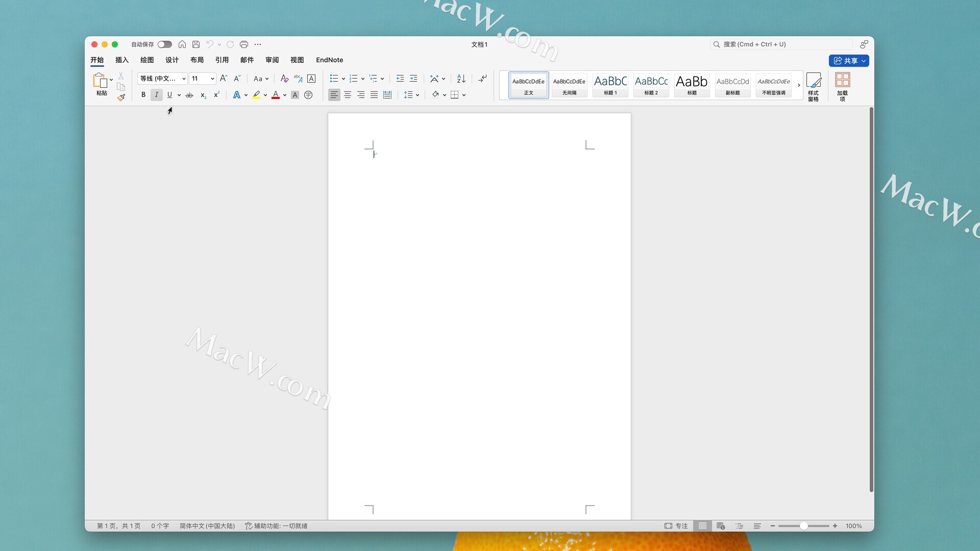Viewport: 980px width, 551px height.
Task: Click the Copy icon
Action: pos(121,86)
